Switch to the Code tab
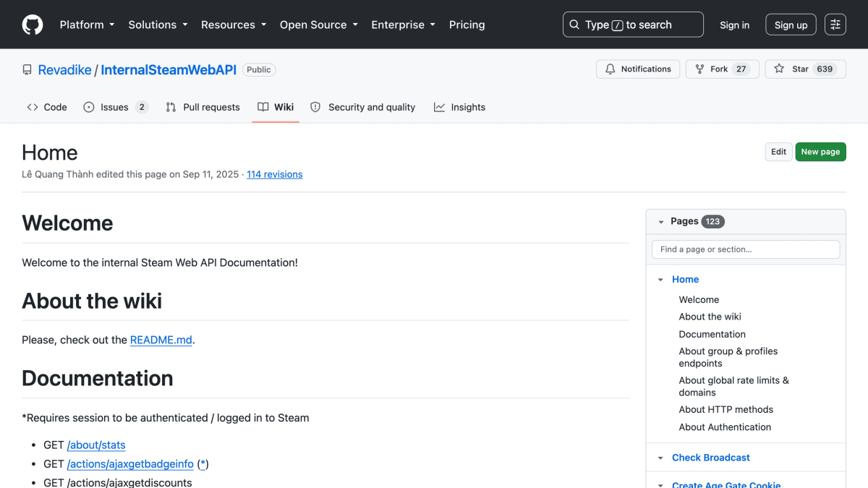 point(47,107)
